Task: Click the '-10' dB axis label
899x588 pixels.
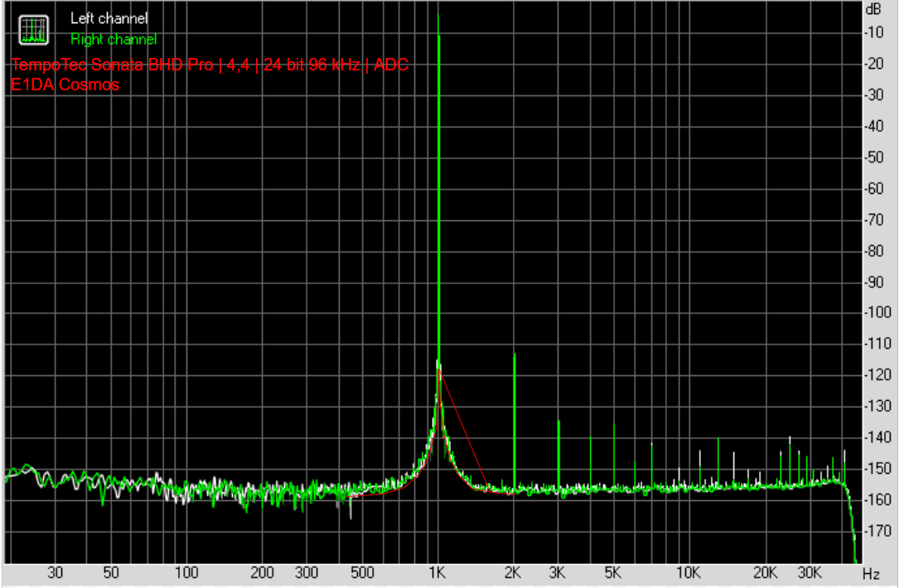Action: (874, 32)
